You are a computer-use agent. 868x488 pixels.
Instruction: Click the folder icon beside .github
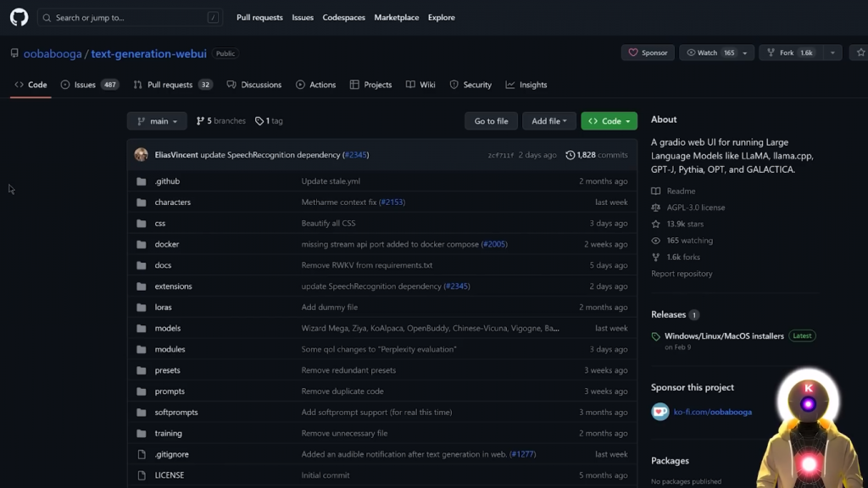pyautogui.click(x=142, y=181)
